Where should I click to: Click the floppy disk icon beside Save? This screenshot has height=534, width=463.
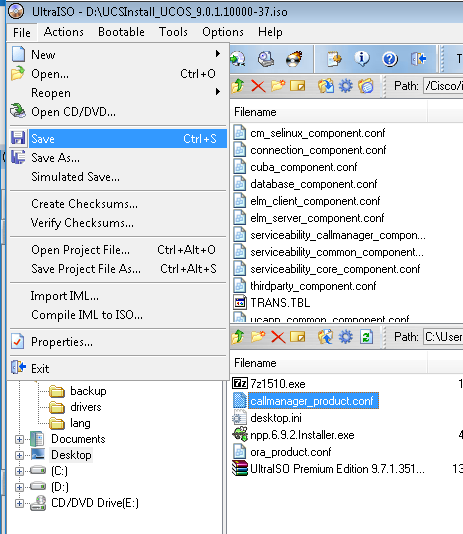click(x=18, y=138)
